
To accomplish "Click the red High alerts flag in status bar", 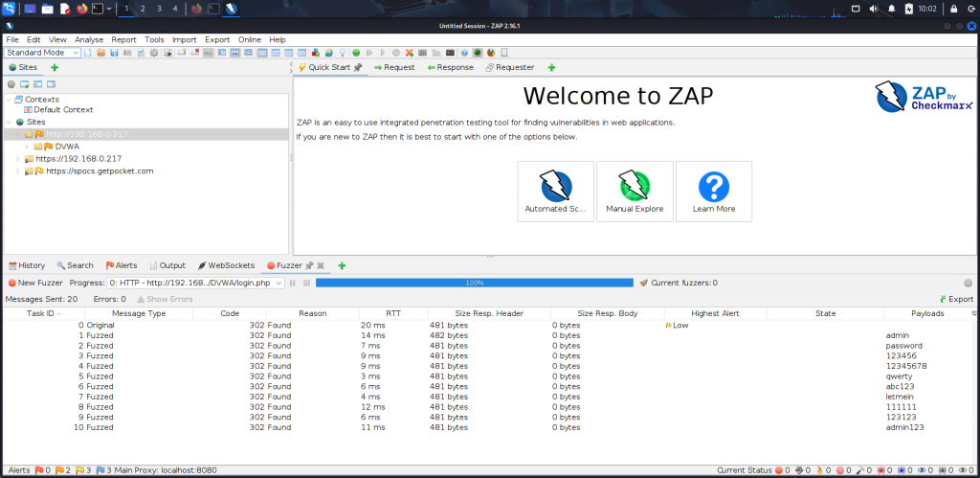I will pyautogui.click(x=37, y=470).
